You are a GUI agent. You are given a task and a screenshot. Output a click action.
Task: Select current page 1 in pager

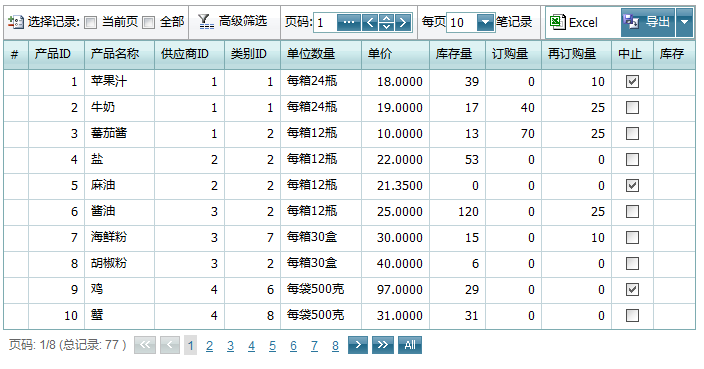[x=190, y=346]
